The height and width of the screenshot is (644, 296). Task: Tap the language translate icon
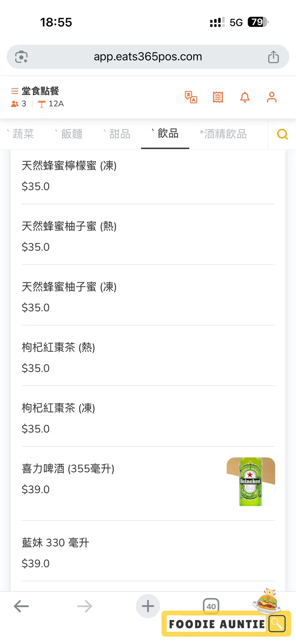point(191,97)
